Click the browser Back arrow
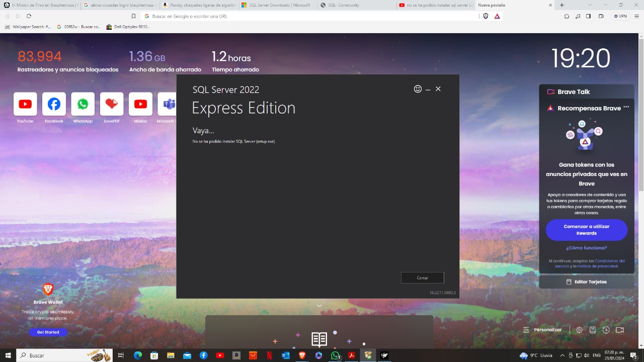Image resolution: width=644 pixels, height=362 pixels. (7, 16)
